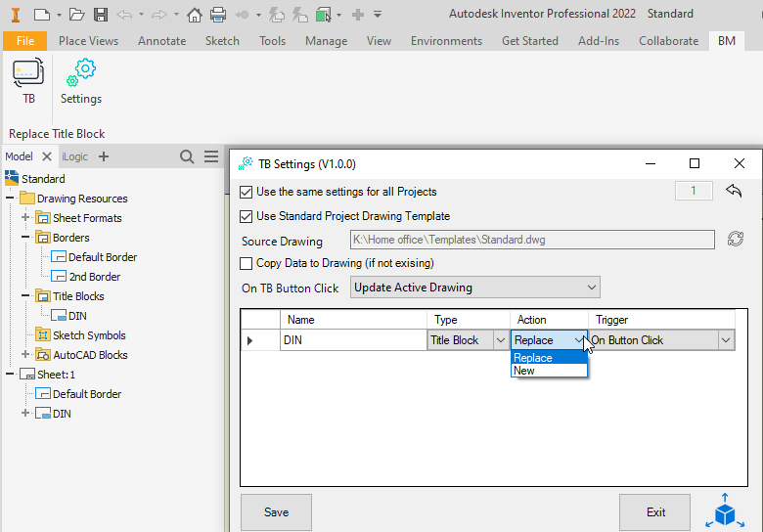Click the Print icon in quick access toolbar
Viewport: 763px width, 532px height.
pos(218,15)
